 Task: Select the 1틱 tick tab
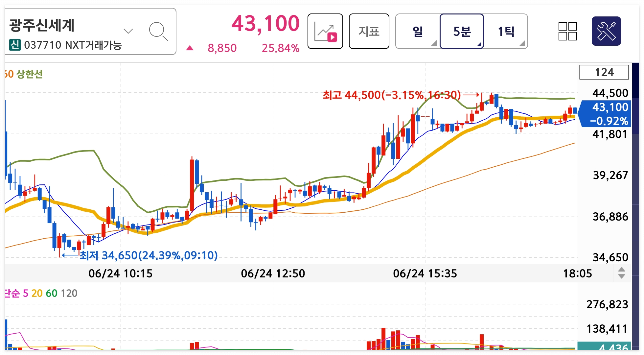[x=506, y=31]
